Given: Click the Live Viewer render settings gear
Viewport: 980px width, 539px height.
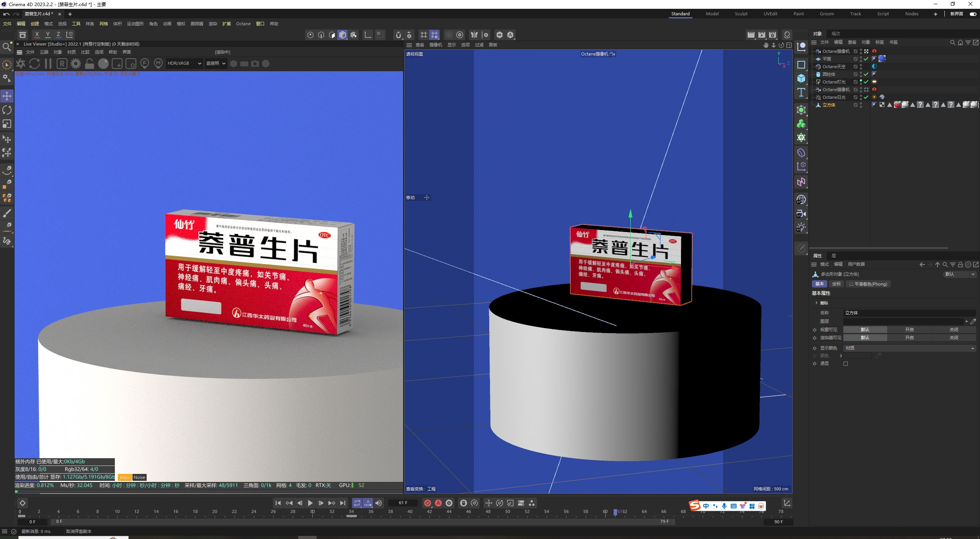Looking at the screenshot, I should pyautogui.click(x=76, y=64).
